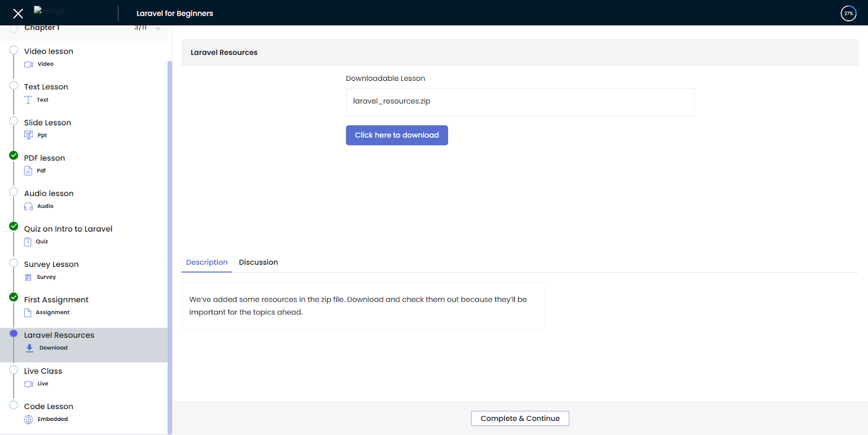Switch to the Description tab
The image size is (868, 435).
point(207,263)
